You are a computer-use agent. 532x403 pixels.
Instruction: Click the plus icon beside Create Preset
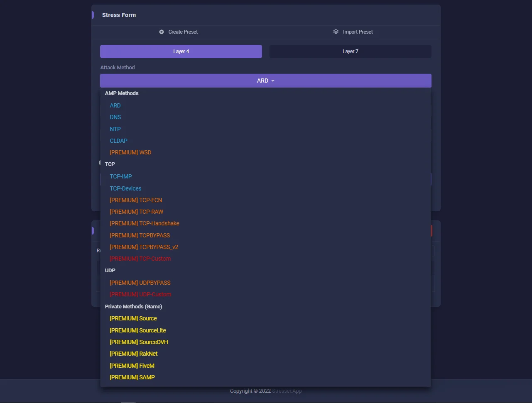tap(162, 32)
